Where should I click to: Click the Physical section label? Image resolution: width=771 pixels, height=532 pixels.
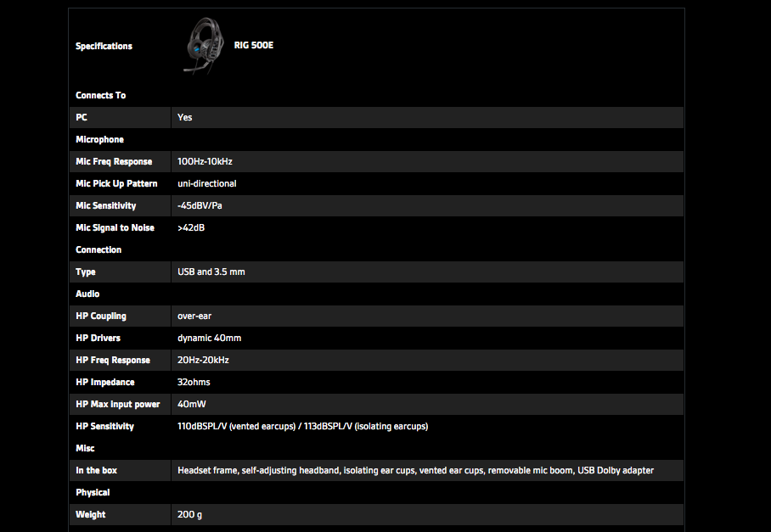tap(93, 493)
